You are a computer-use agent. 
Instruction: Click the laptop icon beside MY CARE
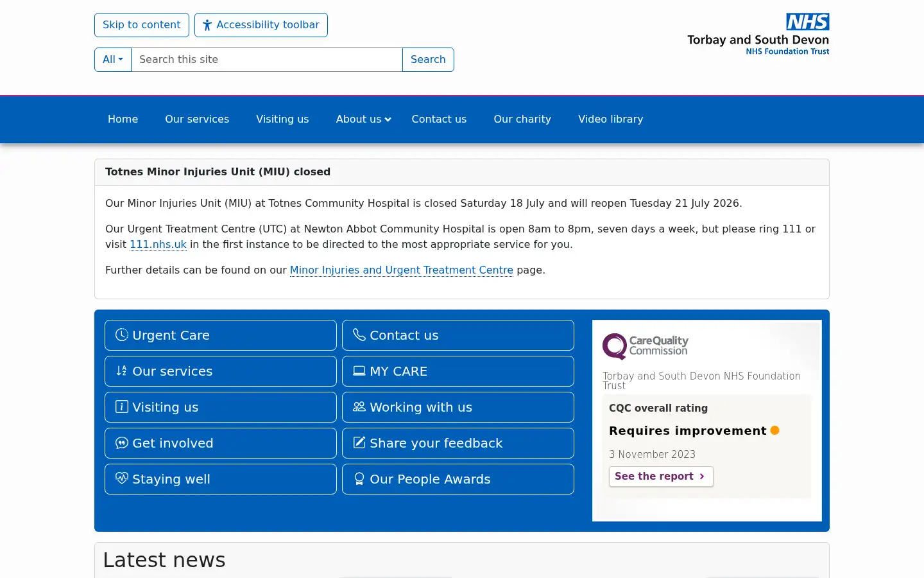pos(359,371)
